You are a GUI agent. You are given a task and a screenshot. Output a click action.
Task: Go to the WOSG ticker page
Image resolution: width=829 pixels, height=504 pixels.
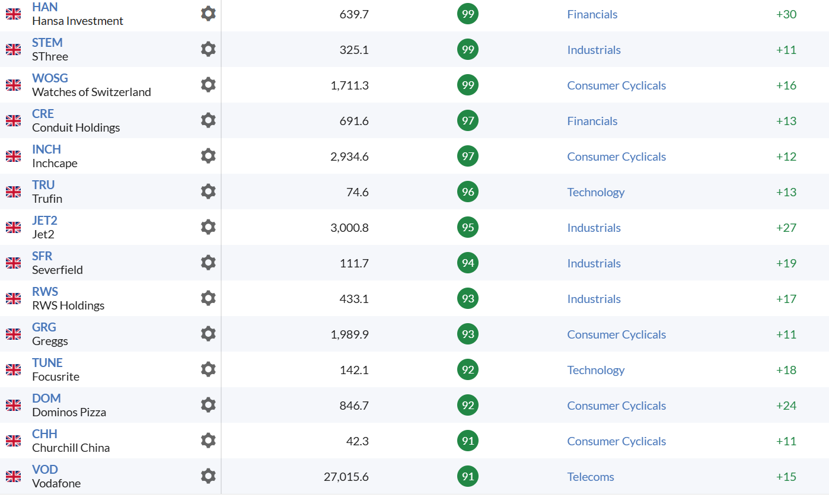pos(50,78)
